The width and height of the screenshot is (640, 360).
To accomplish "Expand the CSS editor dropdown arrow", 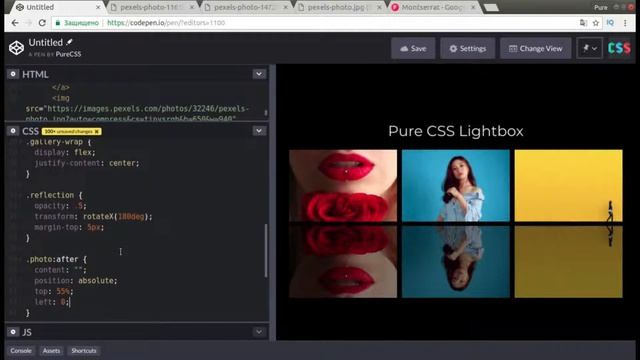I will tap(259, 131).
